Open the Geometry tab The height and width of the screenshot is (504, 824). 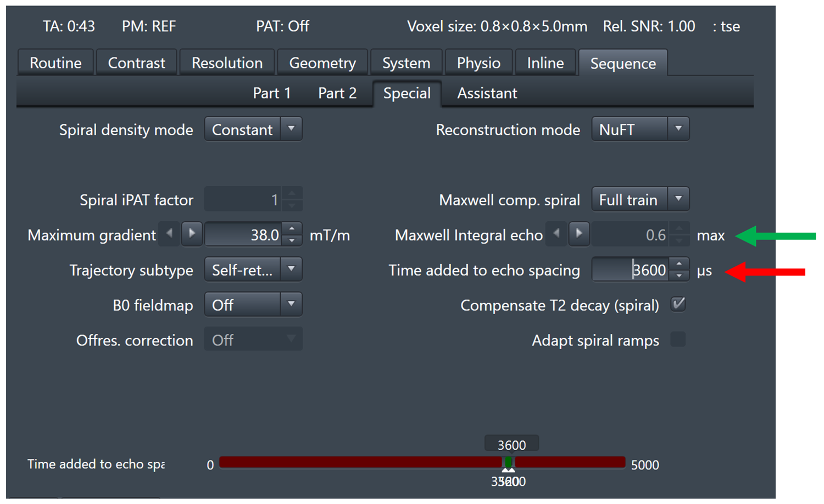[x=322, y=63]
